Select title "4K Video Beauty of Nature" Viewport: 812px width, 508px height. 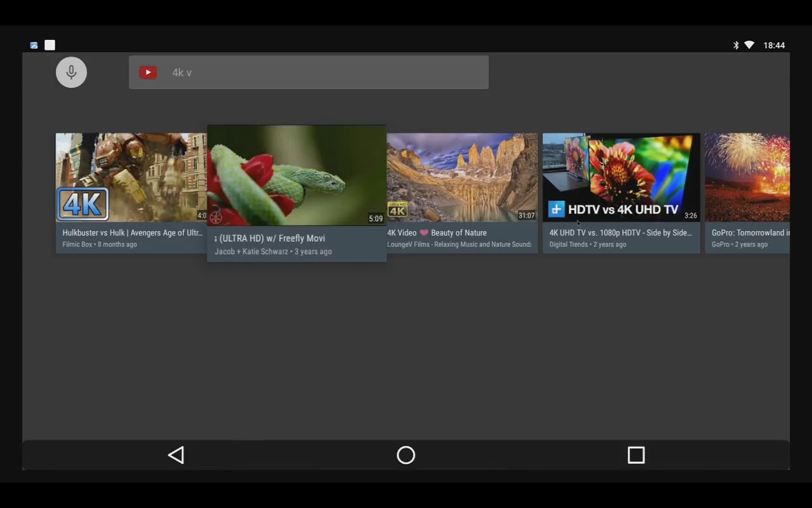point(437,233)
